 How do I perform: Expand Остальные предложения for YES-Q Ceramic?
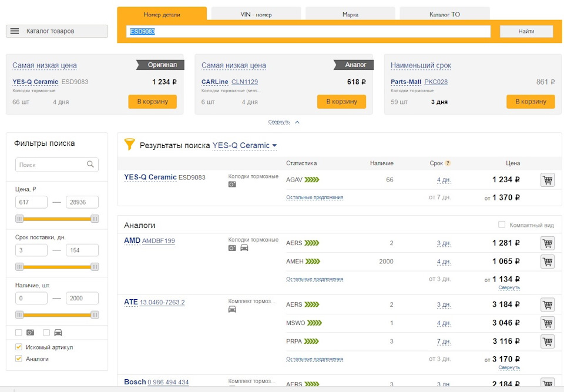[315, 197]
